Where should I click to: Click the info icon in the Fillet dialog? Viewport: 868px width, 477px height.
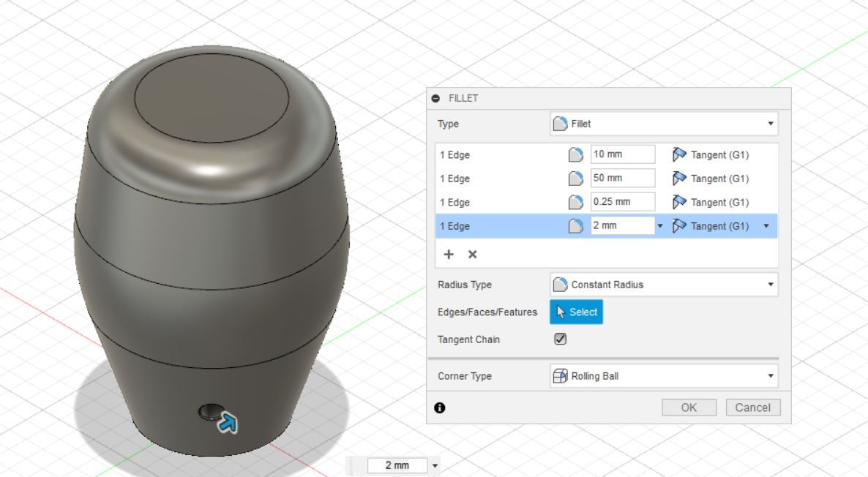coord(440,407)
